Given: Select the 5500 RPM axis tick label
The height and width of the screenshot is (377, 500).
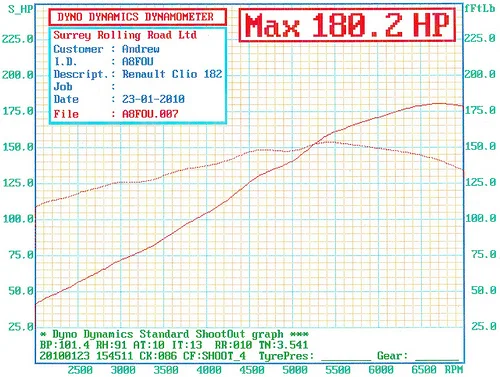Looking at the screenshot, I should click(338, 370).
